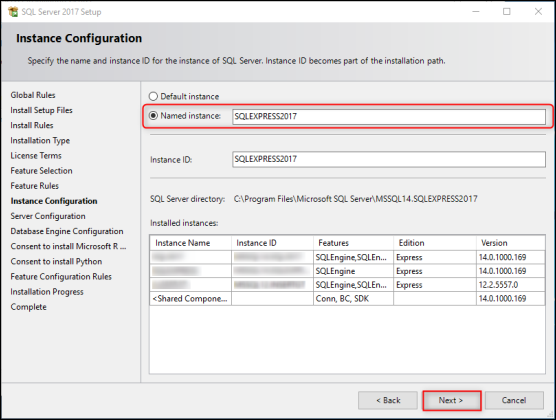
Task: Select Complete step in sidebar
Action: tap(28, 307)
